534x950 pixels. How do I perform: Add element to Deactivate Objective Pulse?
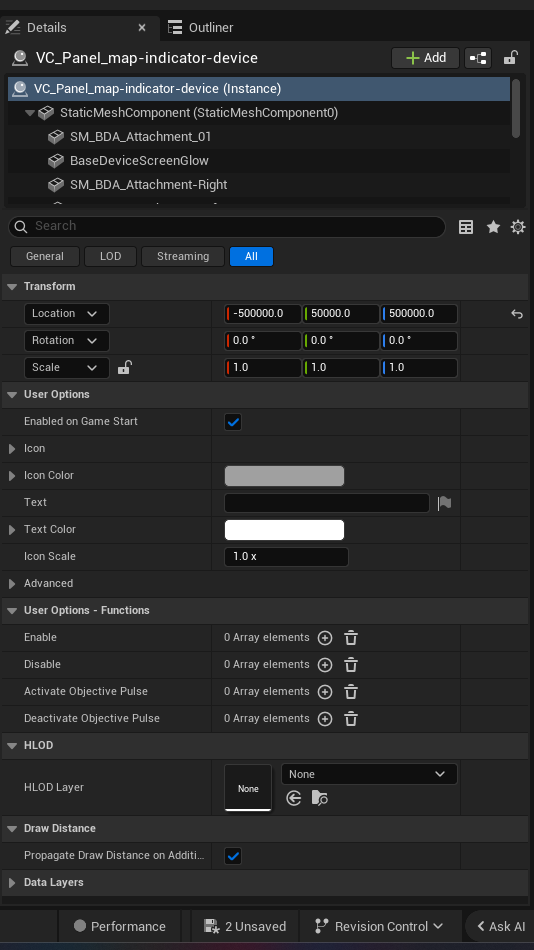(x=325, y=719)
